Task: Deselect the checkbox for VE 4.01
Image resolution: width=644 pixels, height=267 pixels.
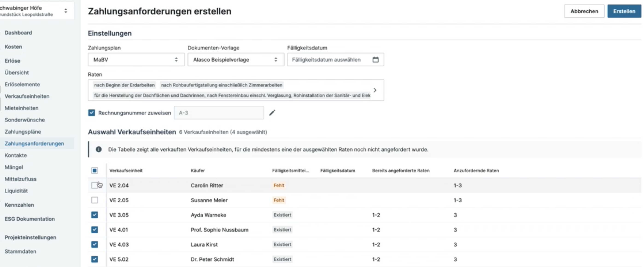Action: (94, 230)
